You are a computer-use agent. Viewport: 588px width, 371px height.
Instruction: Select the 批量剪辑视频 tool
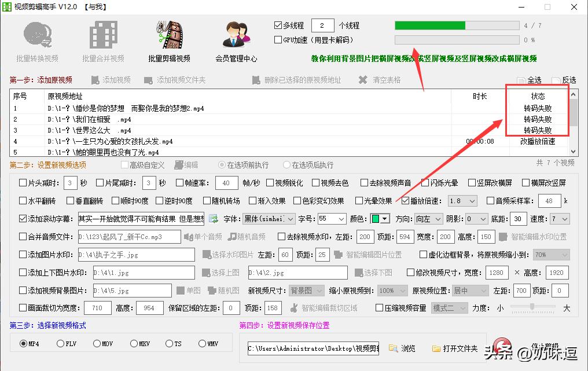(169, 41)
